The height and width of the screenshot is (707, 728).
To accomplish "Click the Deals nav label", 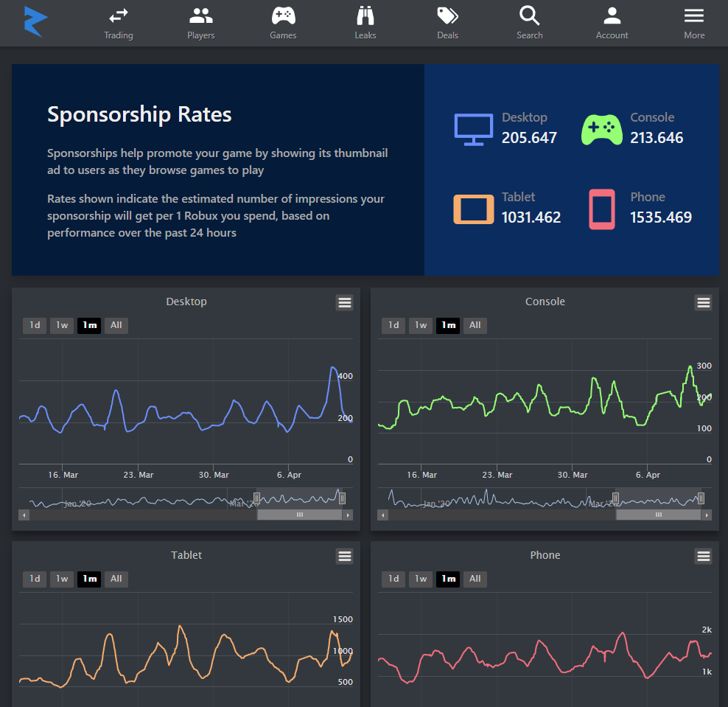I will click(447, 35).
